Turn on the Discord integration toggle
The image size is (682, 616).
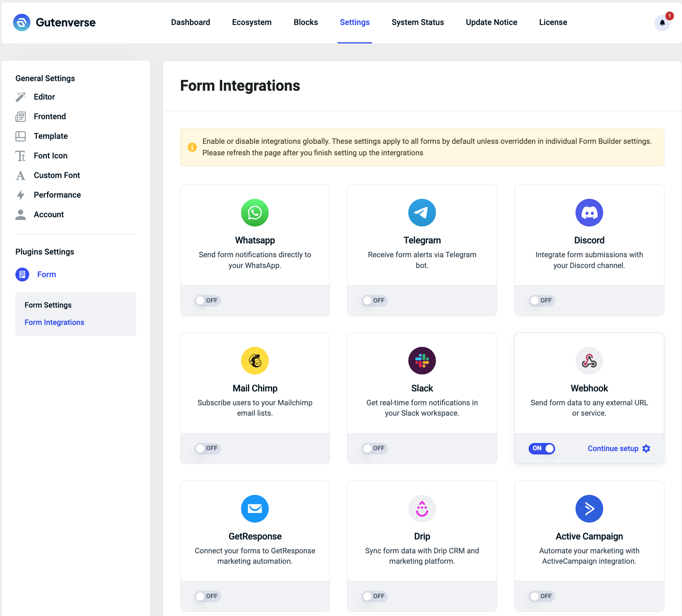[x=542, y=301]
